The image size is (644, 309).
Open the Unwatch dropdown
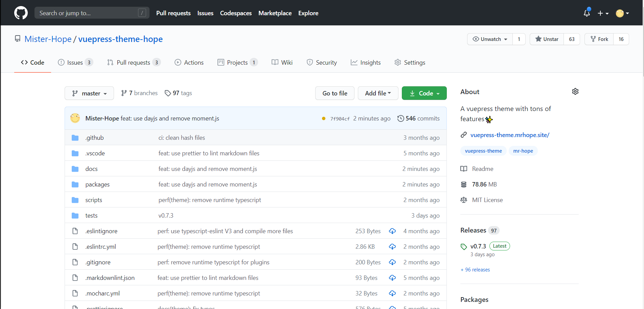click(x=490, y=39)
